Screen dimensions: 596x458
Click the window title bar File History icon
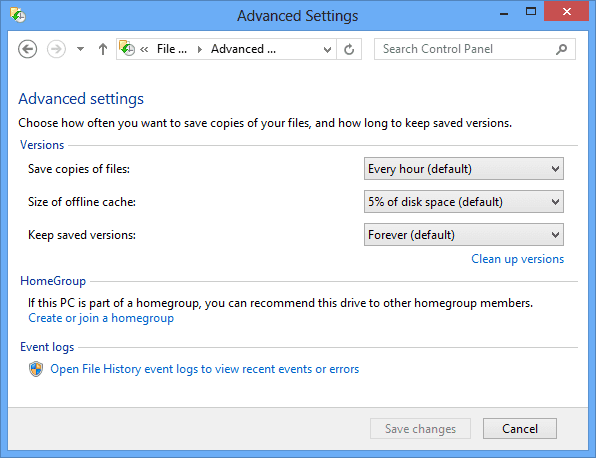(18, 16)
